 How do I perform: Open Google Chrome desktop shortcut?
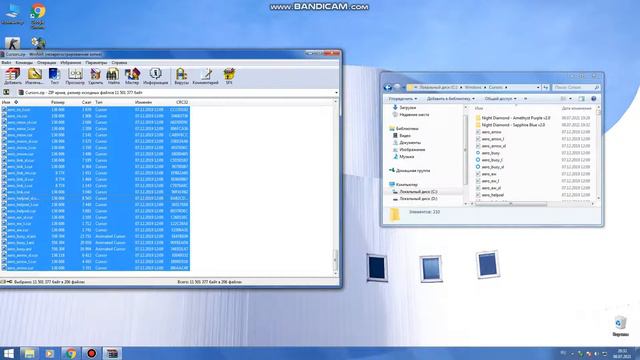[38, 15]
